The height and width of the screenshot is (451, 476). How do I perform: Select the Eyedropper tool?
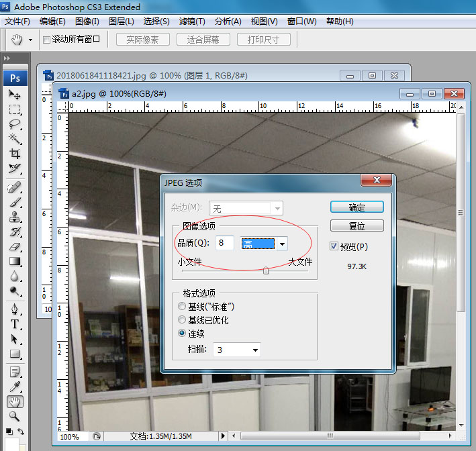pos(15,386)
